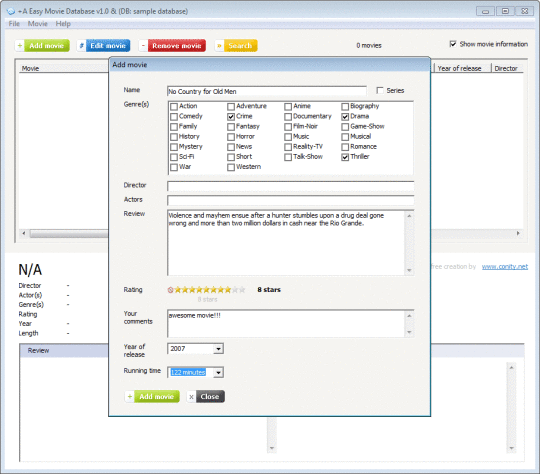
Task: Click the minus icon beside Remove movie
Action: 143,45
